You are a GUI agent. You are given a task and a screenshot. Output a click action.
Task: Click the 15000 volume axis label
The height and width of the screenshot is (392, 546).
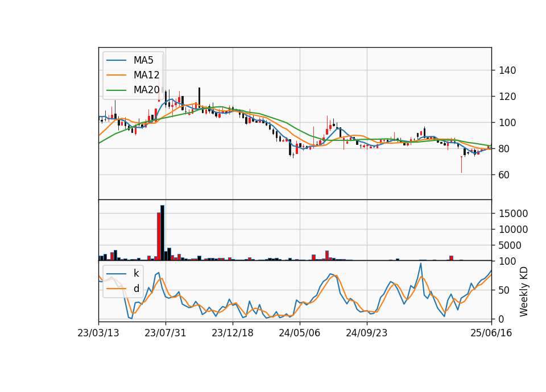point(513,214)
